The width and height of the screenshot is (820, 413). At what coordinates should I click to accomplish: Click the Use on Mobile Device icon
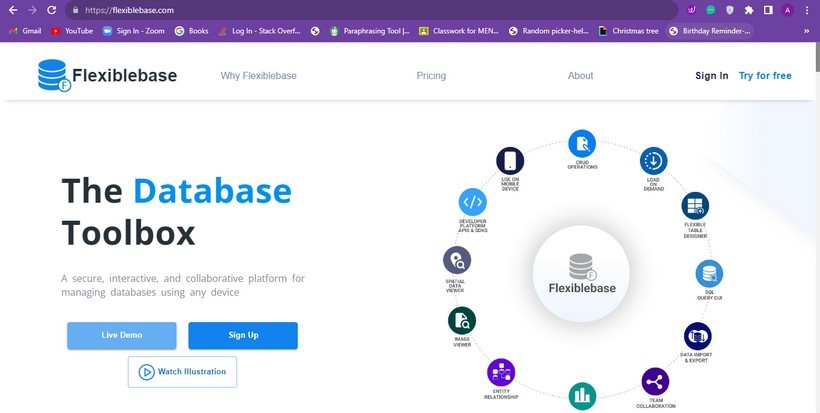click(x=510, y=160)
